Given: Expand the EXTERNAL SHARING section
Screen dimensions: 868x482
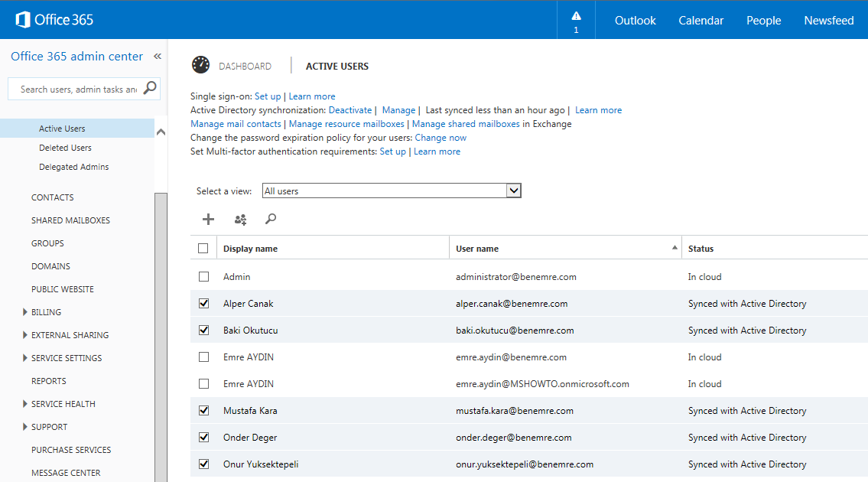Looking at the screenshot, I should pos(25,334).
